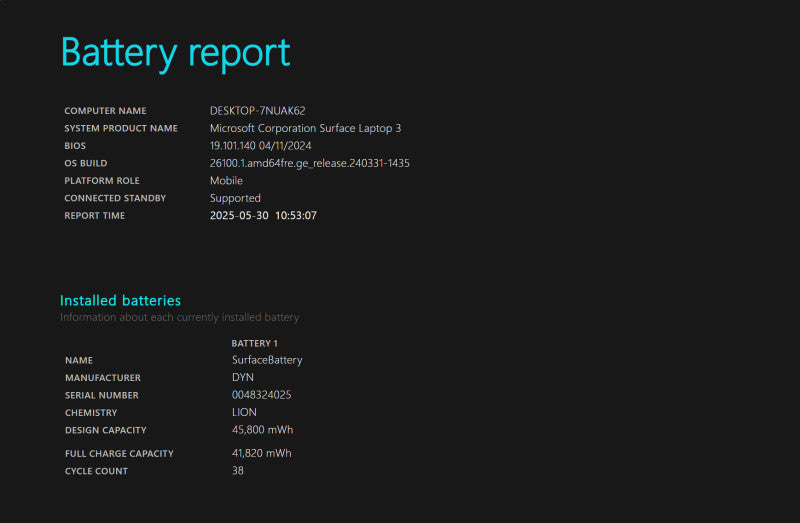Click the BIOS label
This screenshot has height=523, width=800.
(75, 146)
